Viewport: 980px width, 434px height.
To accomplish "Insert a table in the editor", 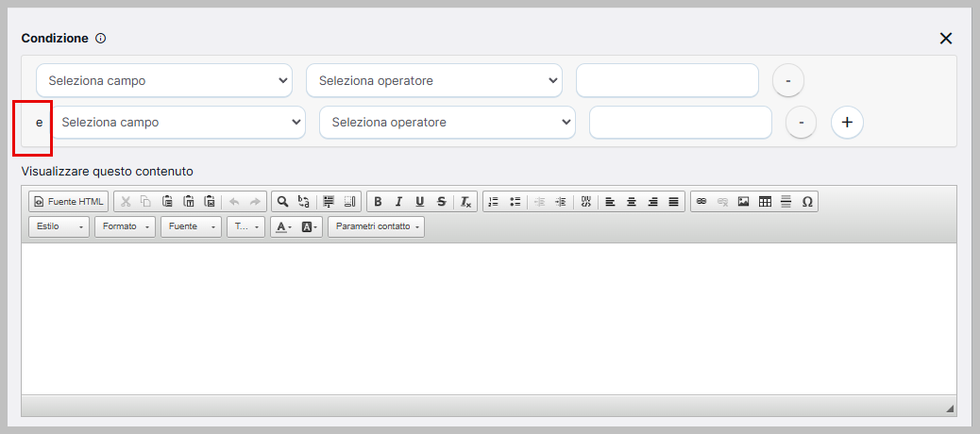I will (765, 202).
